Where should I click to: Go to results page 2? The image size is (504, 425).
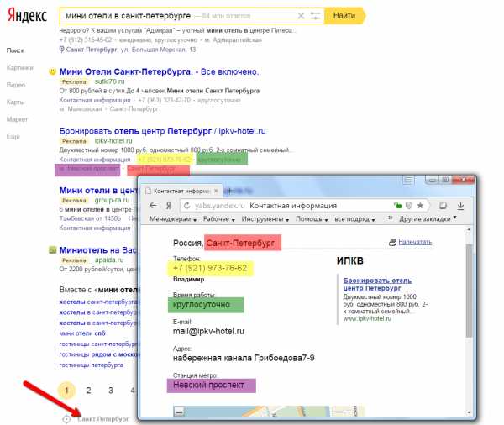88,391
